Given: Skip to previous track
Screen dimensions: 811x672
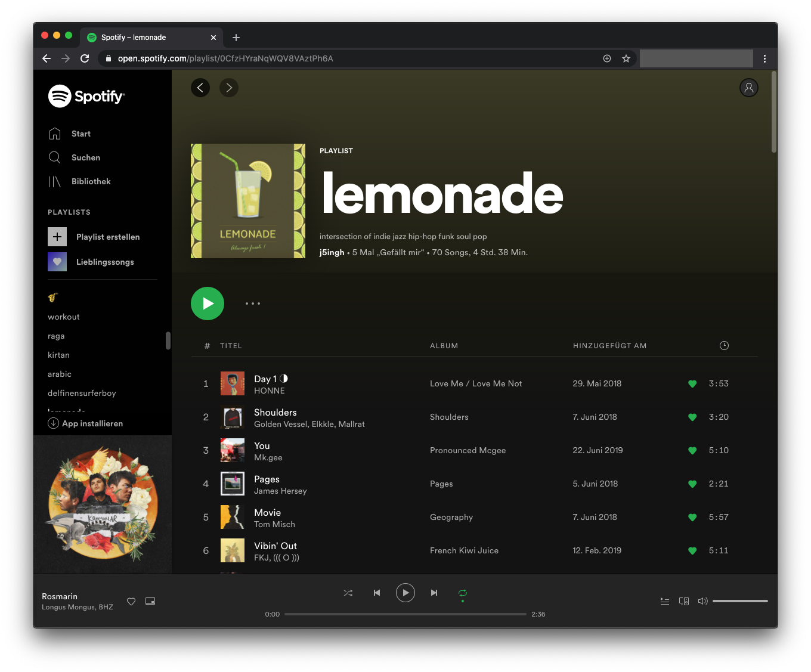Looking at the screenshot, I should tap(377, 593).
